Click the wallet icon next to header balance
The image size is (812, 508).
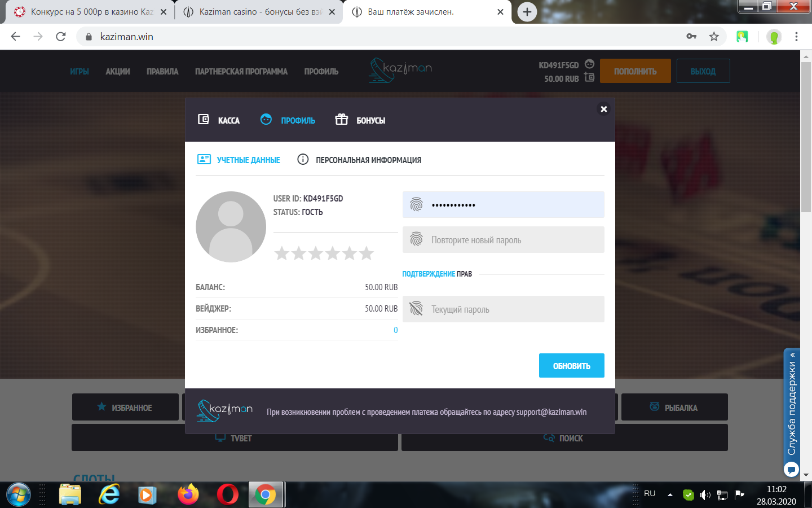tap(589, 77)
